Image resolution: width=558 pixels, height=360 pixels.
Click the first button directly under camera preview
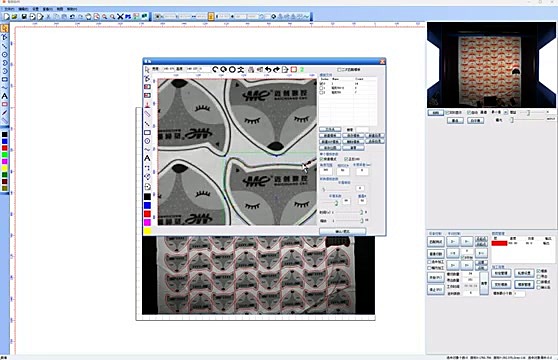[x=435, y=112]
